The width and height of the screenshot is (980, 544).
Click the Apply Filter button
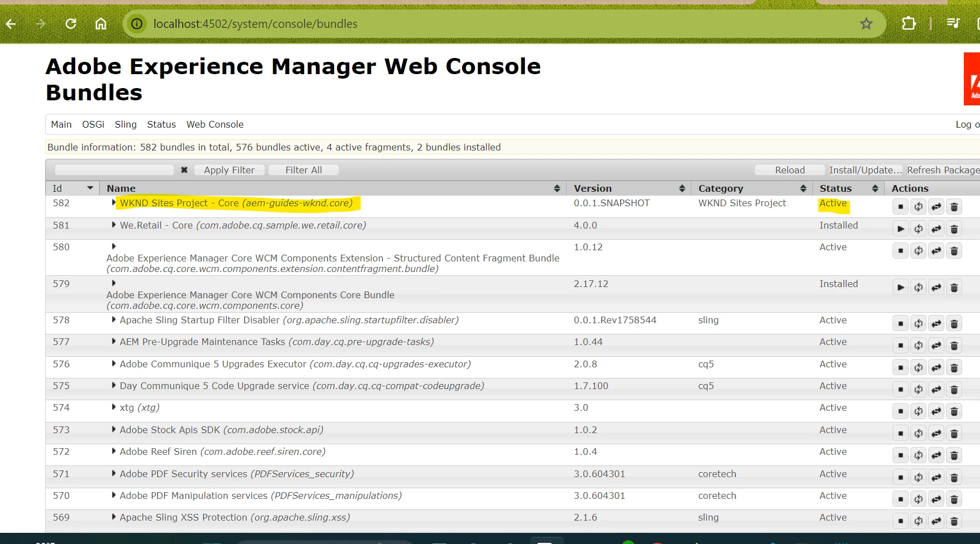tap(229, 170)
